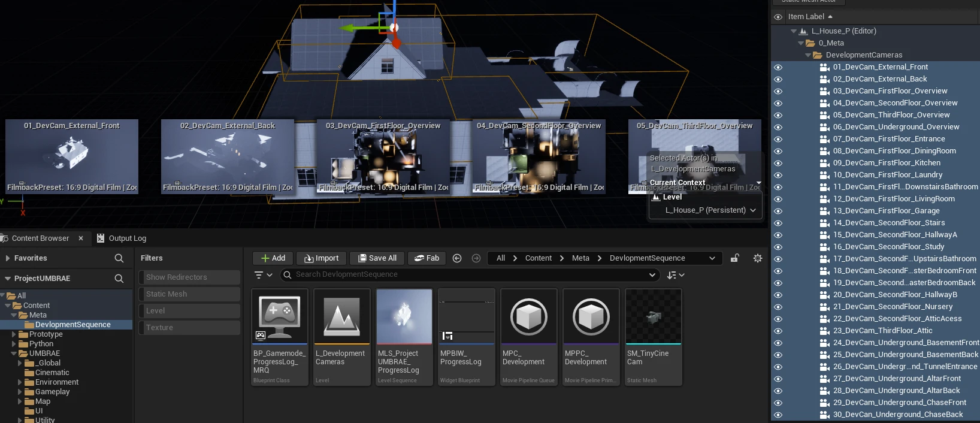Search within ProjectUMBRAE using magnifier icon
Screen dimensions: 980x423
coord(119,279)
